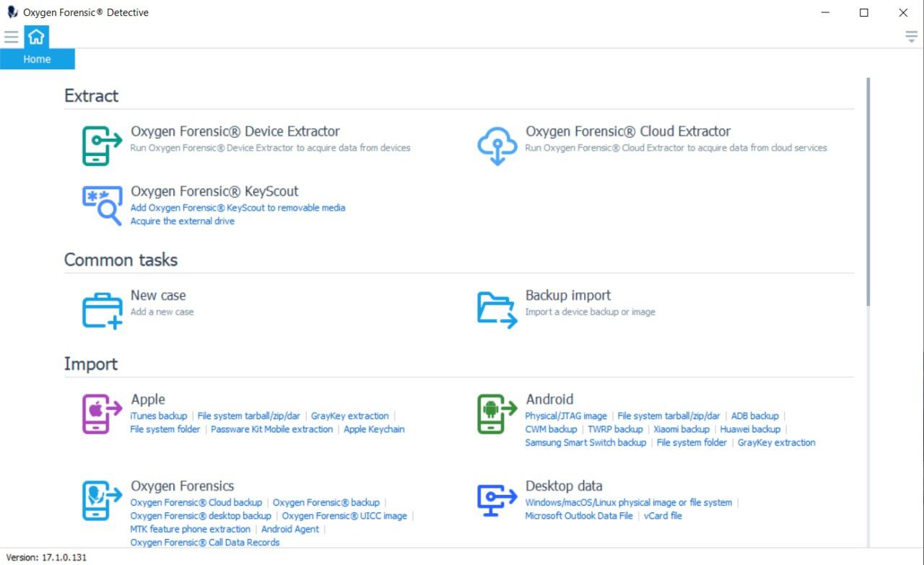This screenshot has width=924, height=565.
Task: Import Microsoft Outlook Data File
Action: click(x=579, y=516)
